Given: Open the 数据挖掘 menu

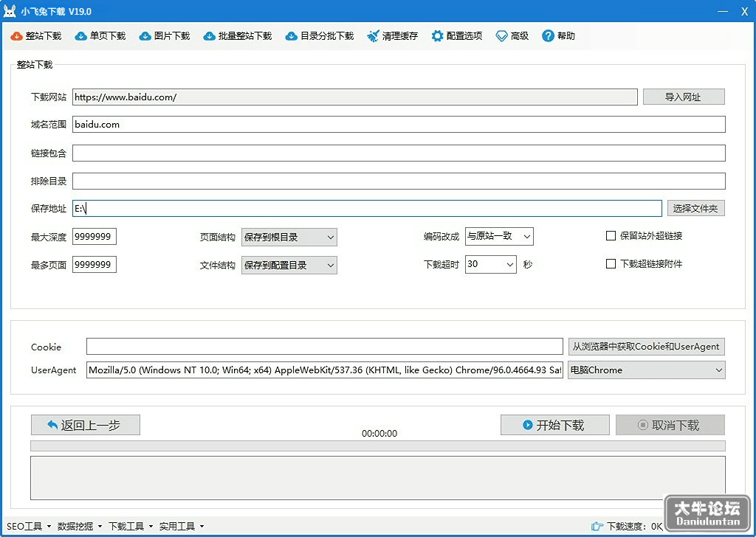Looking at the screenshot, I should coord(79,527).
